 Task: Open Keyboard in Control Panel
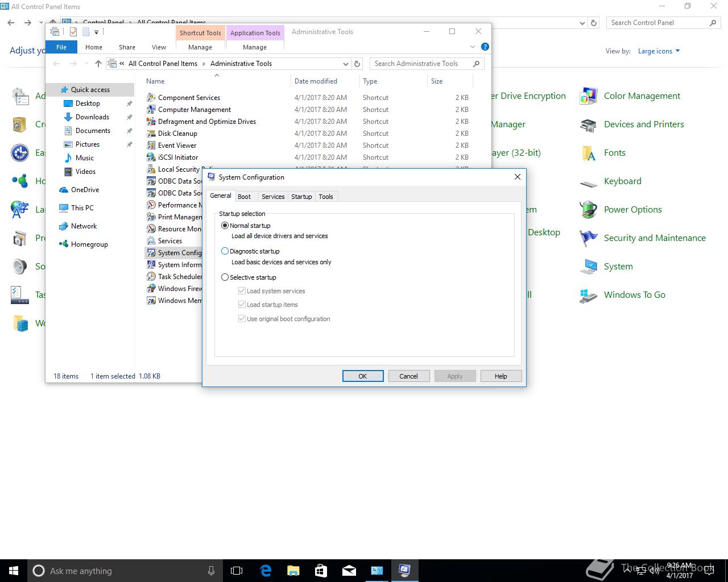click(x=622, y=181)
